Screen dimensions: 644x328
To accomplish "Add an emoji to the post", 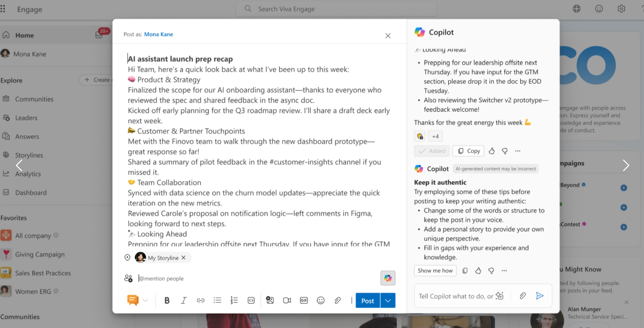I will (x=321, y=300).
